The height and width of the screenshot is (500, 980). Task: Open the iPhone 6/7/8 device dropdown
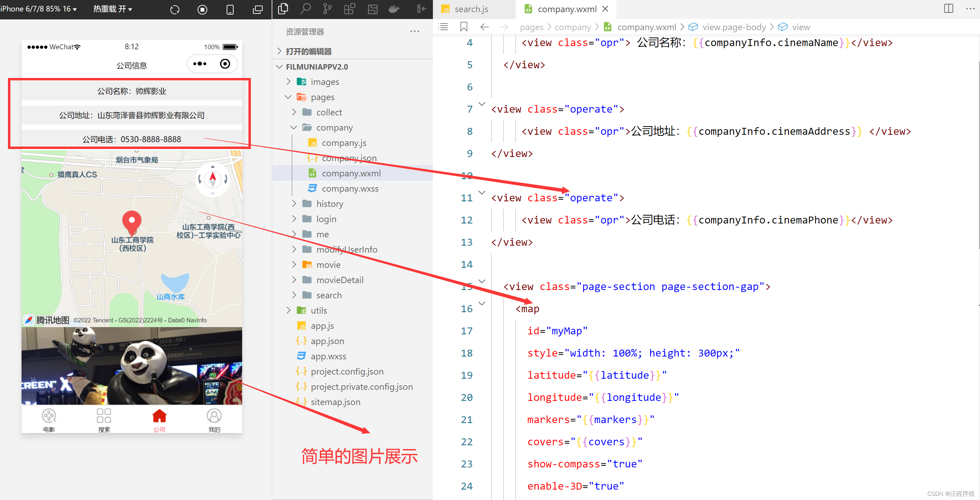(38, 9)
